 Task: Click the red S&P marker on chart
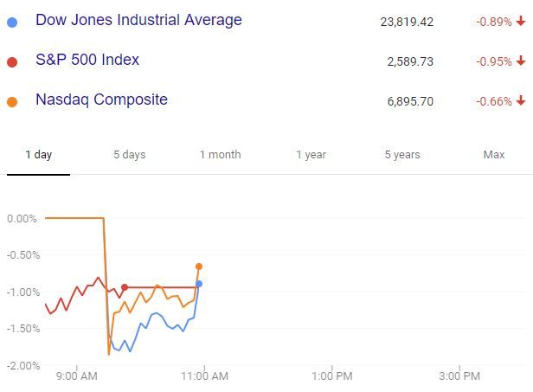pyautogui.click(x=125, y=287)
